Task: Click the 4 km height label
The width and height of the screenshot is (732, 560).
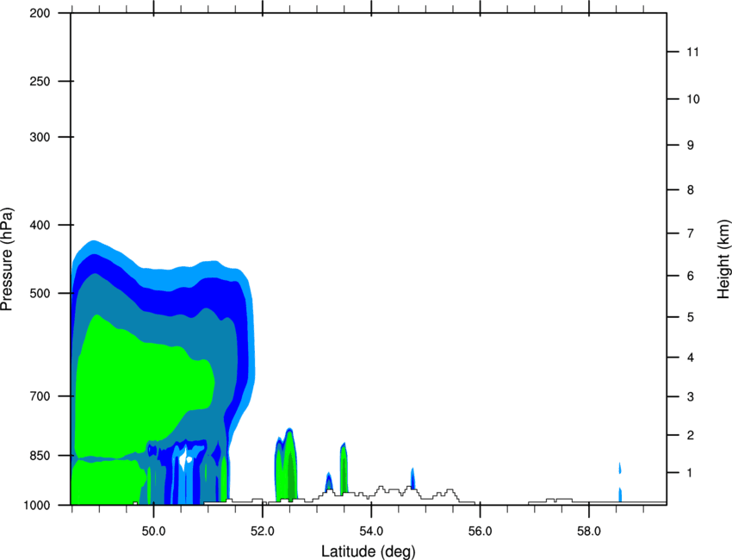Action: (691, 358)
